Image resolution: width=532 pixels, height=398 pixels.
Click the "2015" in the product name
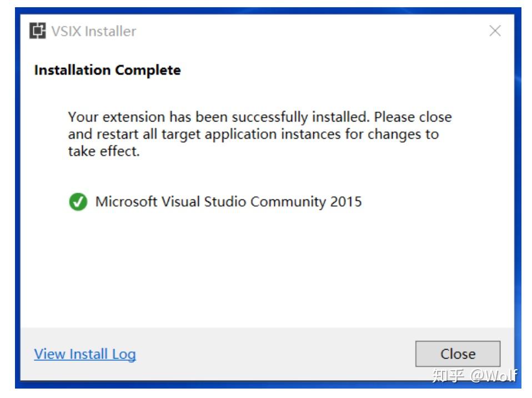point(346,201)
